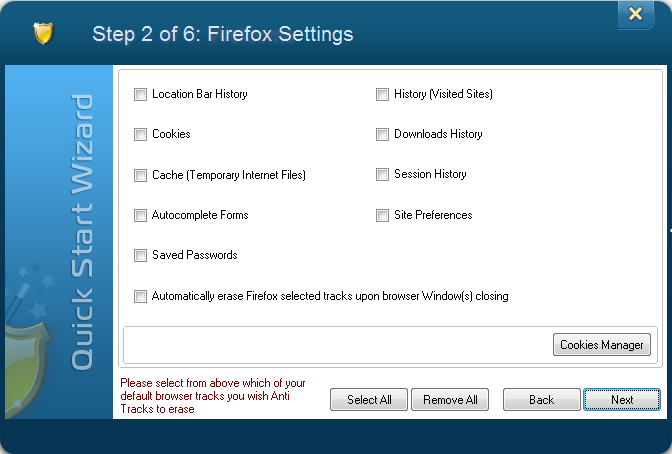Go Back to the previous step

tap(542, 400)
